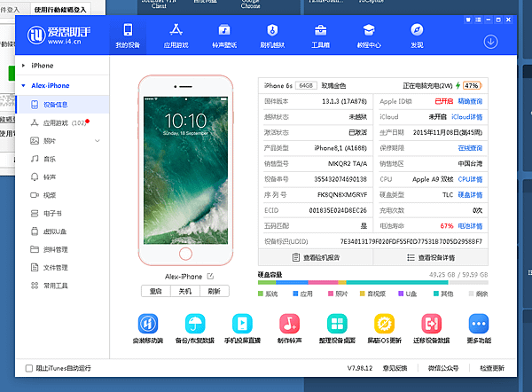
Task: Click 意见反馈 feedback link in footer
Action: pyautogui.click(x=395, y=368)
